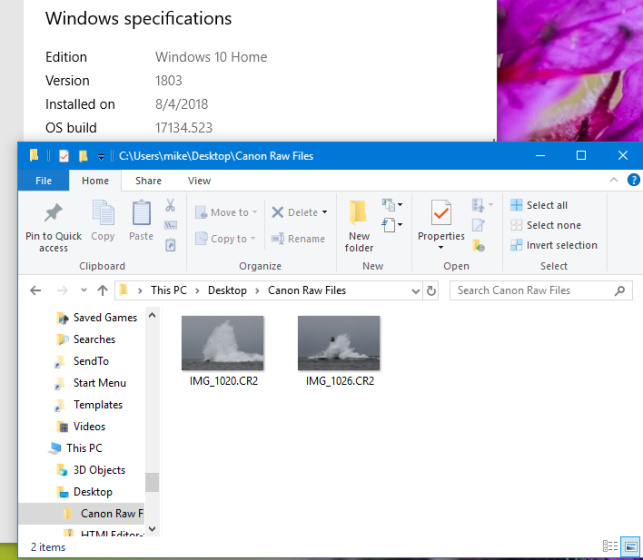Switch to the View ribbon tab

[199, 181]
